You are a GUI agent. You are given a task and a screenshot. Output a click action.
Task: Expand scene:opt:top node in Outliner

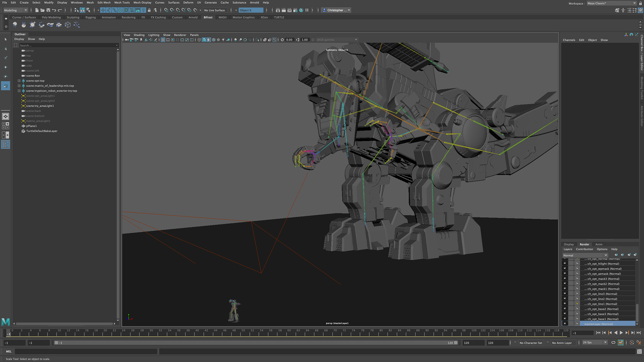[19, 81]
